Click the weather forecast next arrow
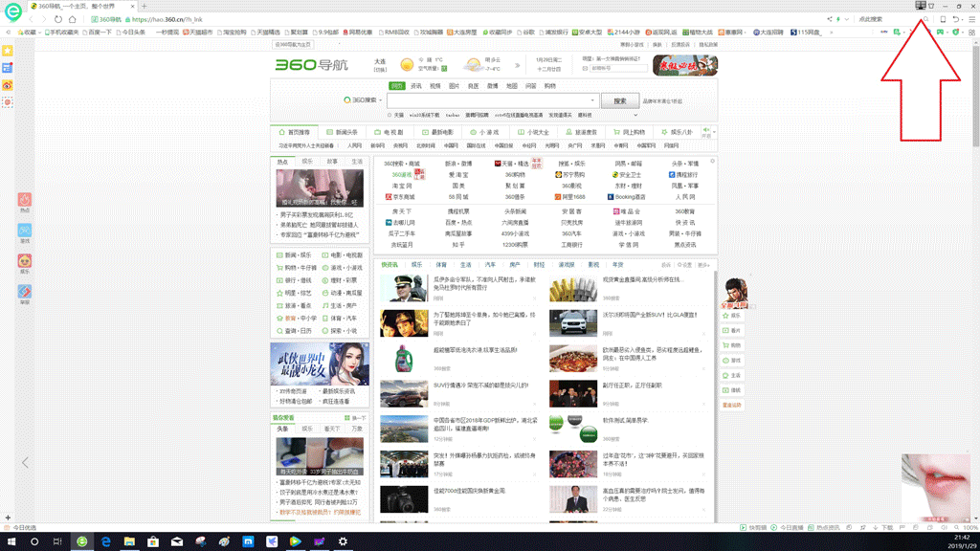 (x=518, y=65)
